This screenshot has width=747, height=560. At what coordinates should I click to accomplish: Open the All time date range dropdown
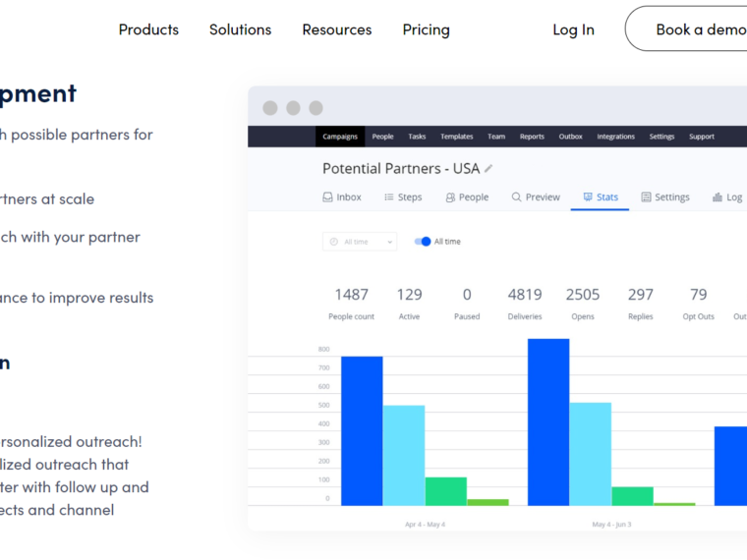pos(360,242)
